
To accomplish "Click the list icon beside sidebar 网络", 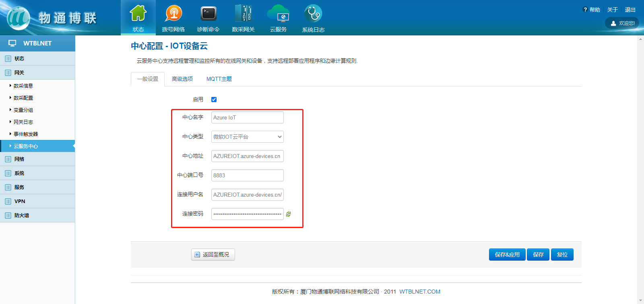I will (x=8, y=159).
